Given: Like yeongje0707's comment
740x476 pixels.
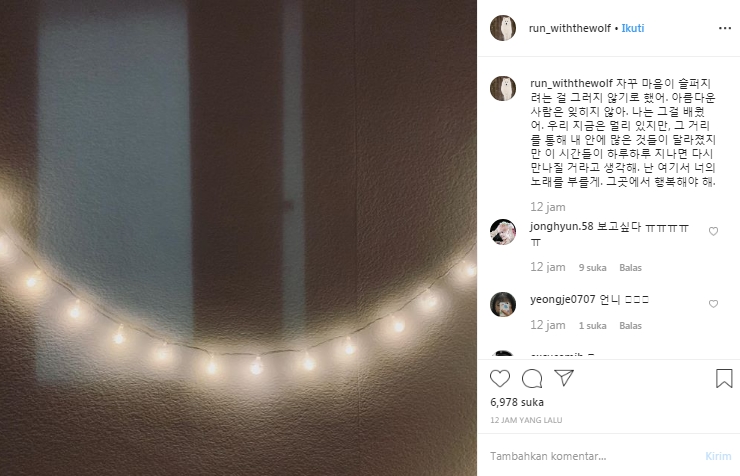Looking at the screenshot, I should pyautogui.click(x=713, y=304).
